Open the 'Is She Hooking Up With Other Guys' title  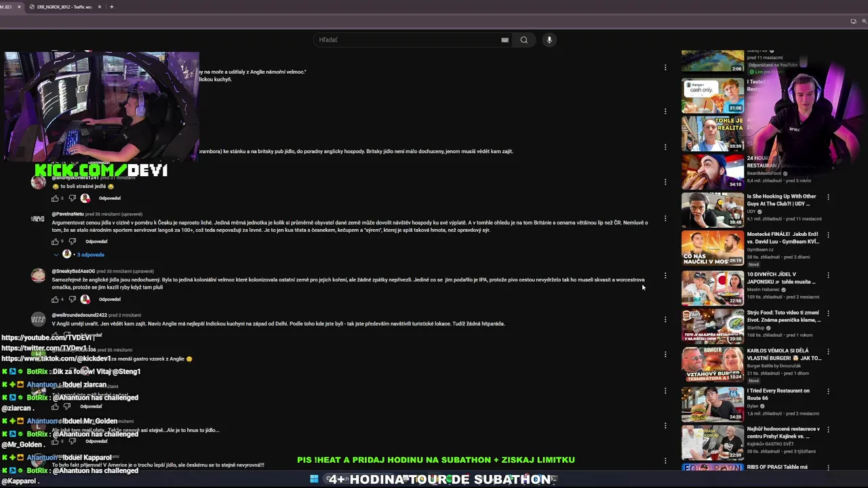(x=782, y=200)
